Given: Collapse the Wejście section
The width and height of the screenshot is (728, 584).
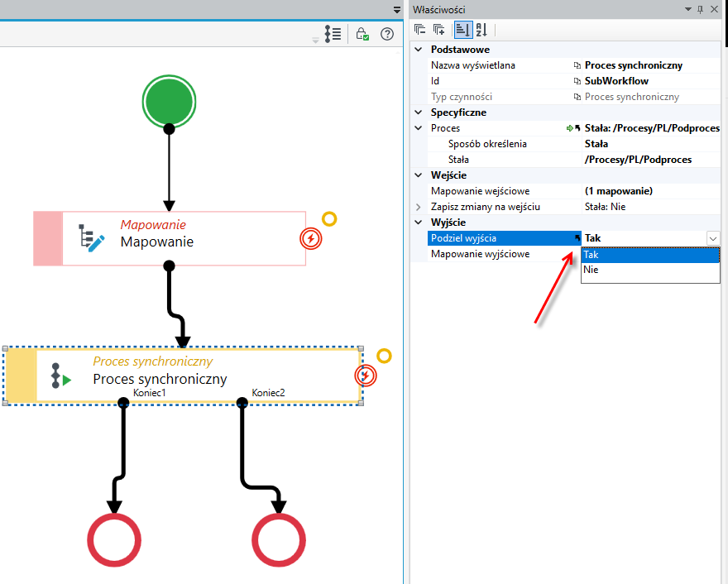Looking at the screenshot, I should [x=419, y=175].
